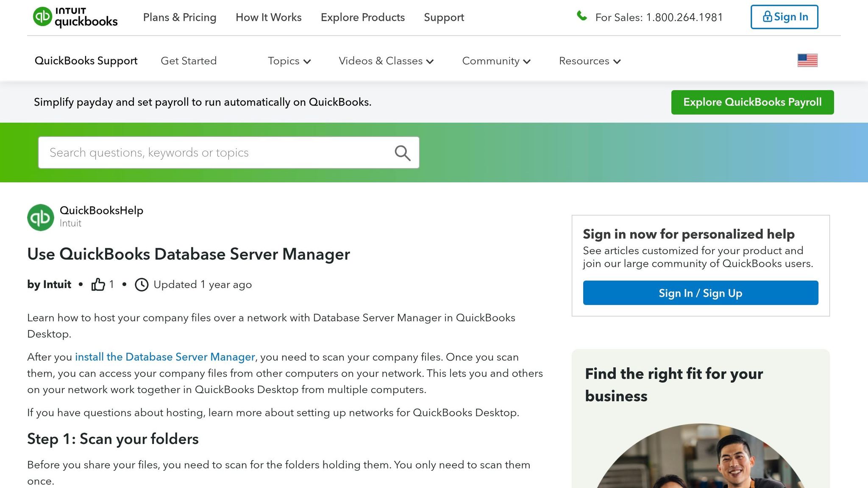The width and height of the screenshot is (868, 488).
Task: Click the Explore QuickBooks Payroll button
Action: (752, 102)
